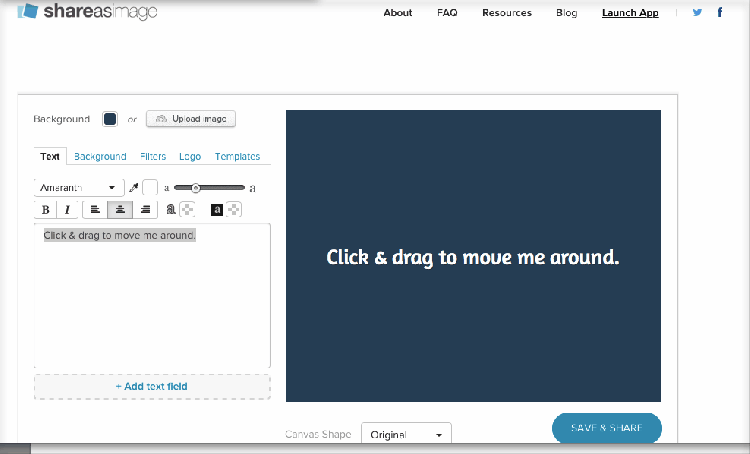
Task: Click the dark blue background color swatch
Action: click(110, 119)
